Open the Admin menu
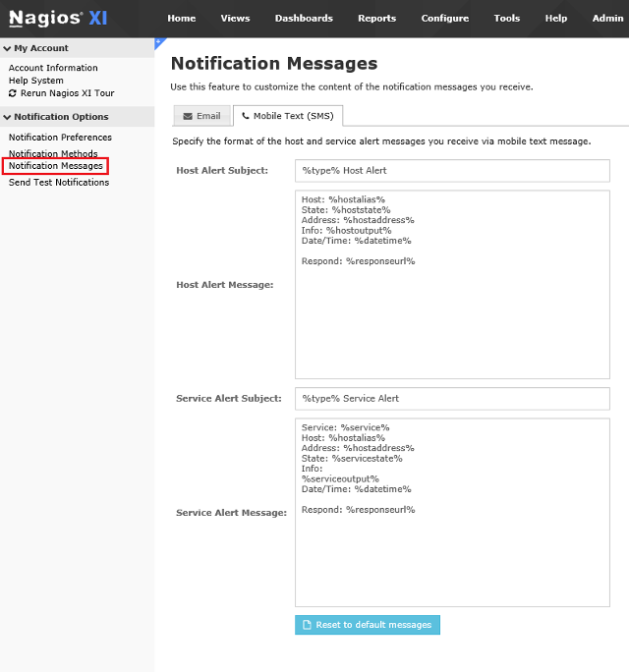This screenshot has height=672, width=629. tap(607, 19)
